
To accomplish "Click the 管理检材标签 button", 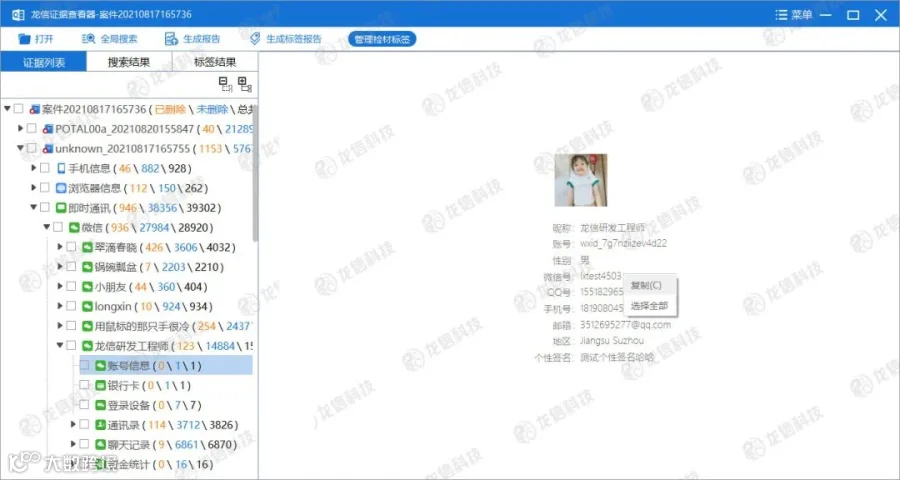I will point(382,40).
